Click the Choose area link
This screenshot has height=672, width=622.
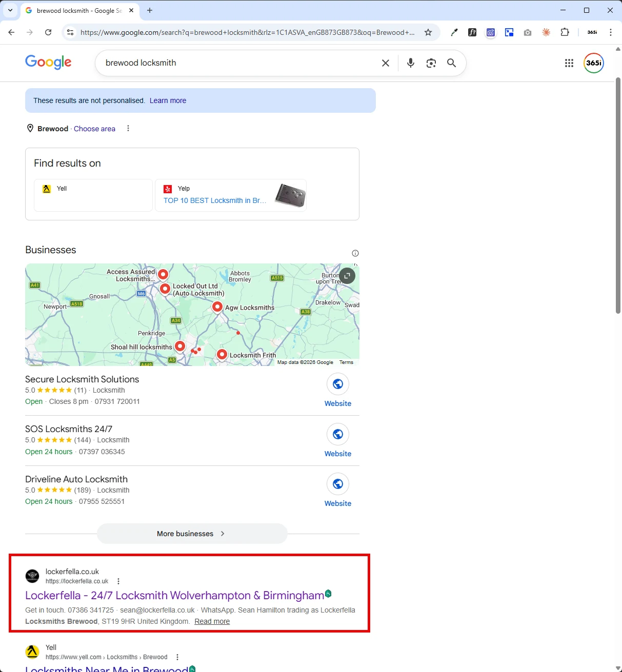[x=94, y=129]
